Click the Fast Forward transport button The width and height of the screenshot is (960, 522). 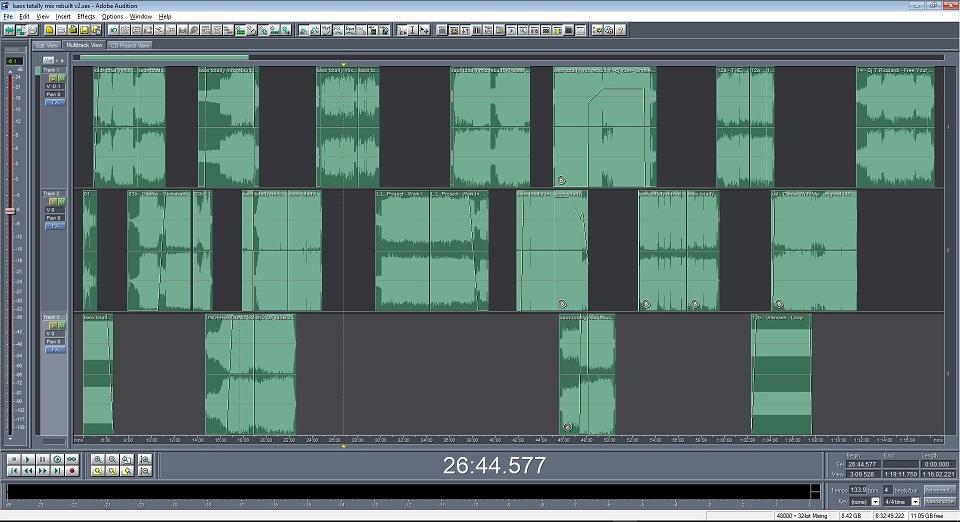pyautogui.click(x=42, y=471)
